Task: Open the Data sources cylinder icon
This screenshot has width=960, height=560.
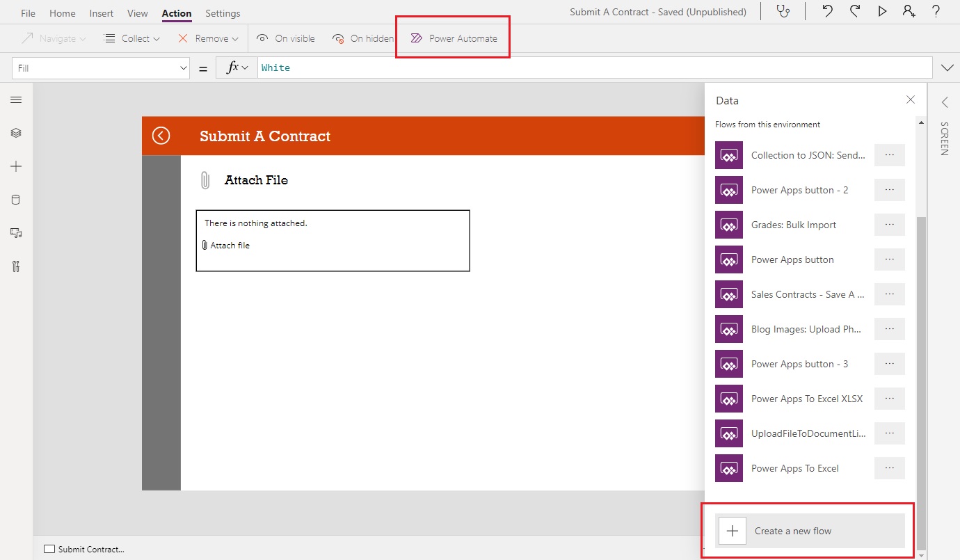Action: click(x=16, y=200)
